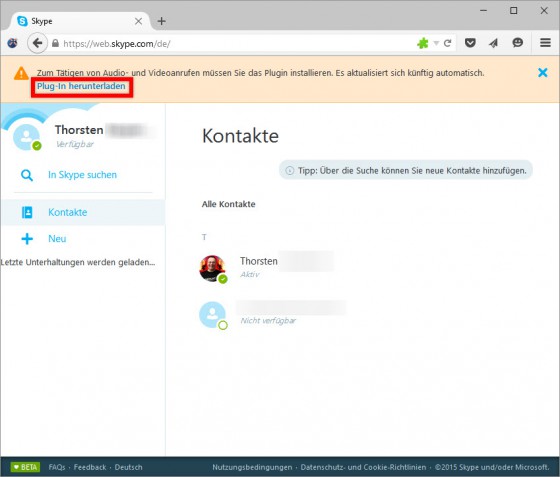Image resolution: width=560 pixels, height=477 pixels.
Task: Open the Feedback footer link
Action: click(x=90, y=467)
